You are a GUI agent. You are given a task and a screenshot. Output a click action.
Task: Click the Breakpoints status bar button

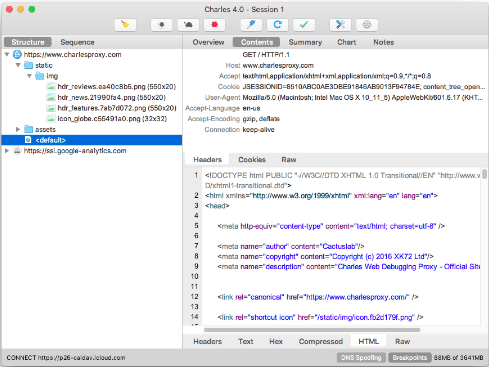point(410,358)
